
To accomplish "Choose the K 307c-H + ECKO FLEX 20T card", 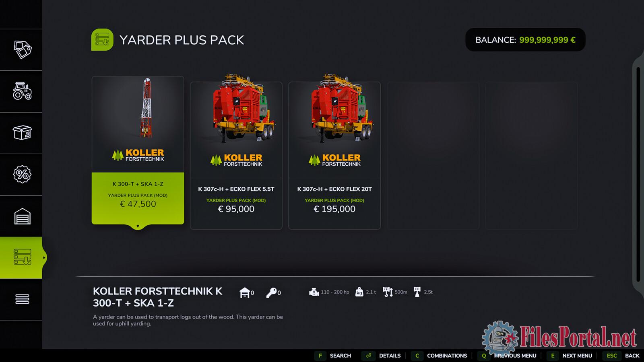I will click(334, 156).
